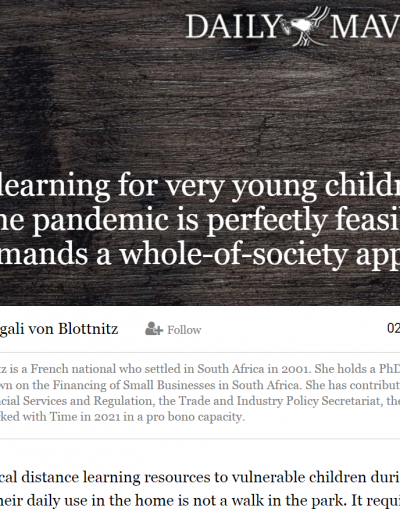Click bio line ending pro bono capacity
400x516 pixels.
point(122,417)
